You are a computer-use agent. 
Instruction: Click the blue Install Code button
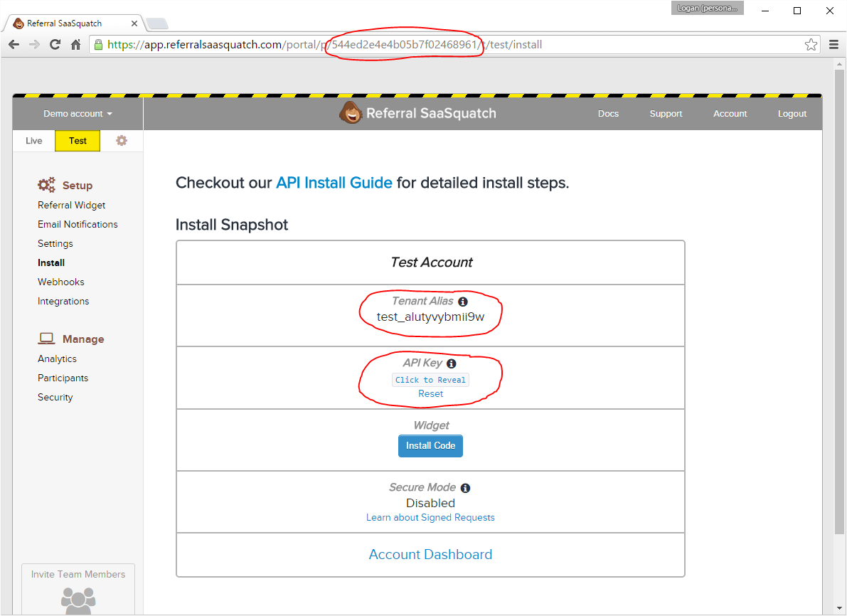[x=430, y=446]
